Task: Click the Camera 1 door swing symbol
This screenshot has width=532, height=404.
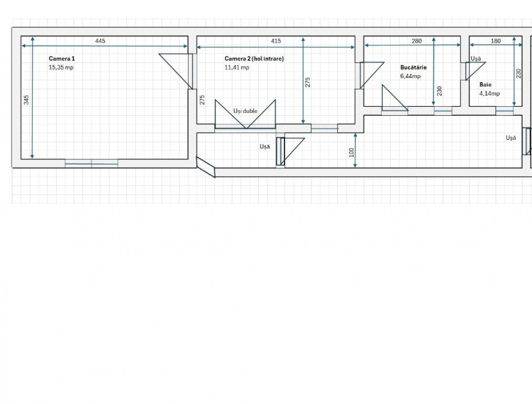Action: 176,70
